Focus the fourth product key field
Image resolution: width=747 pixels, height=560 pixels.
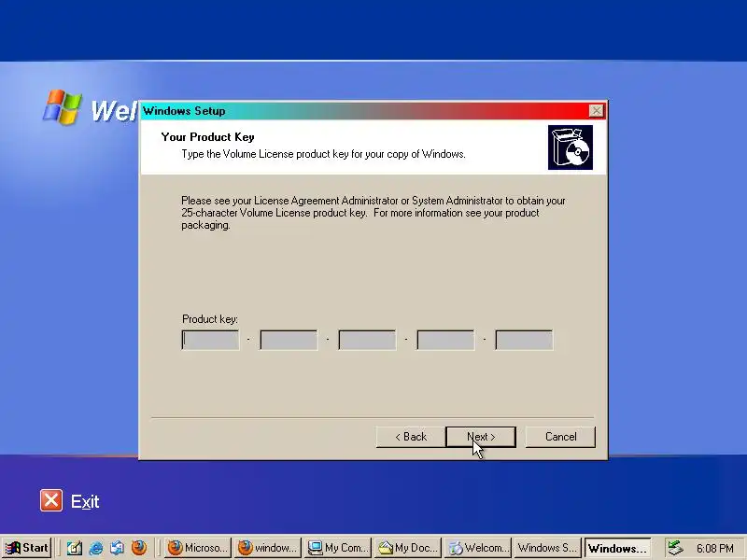(x=446, y=340)
